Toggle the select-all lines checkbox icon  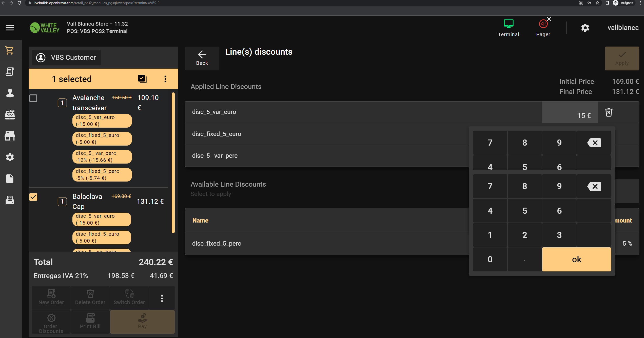pos(142,79)
